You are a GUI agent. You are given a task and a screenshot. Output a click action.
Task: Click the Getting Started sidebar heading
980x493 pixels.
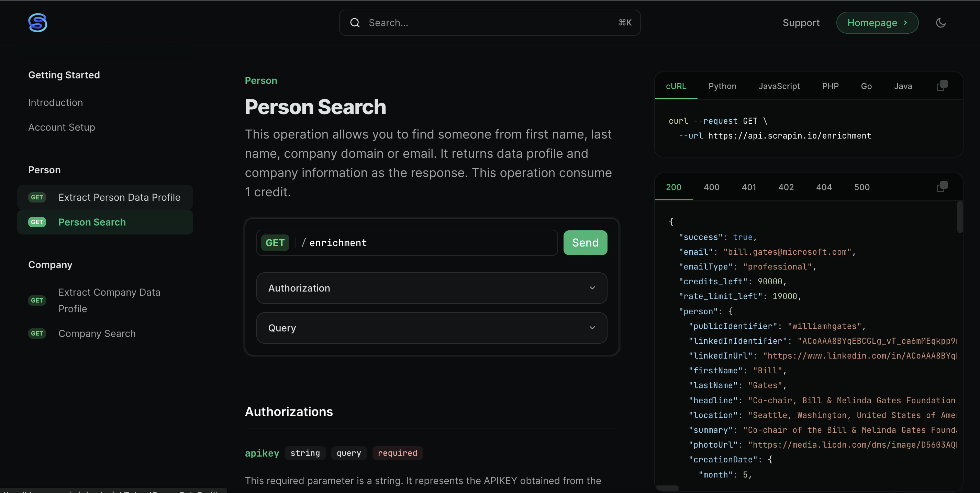click(64, 75)
